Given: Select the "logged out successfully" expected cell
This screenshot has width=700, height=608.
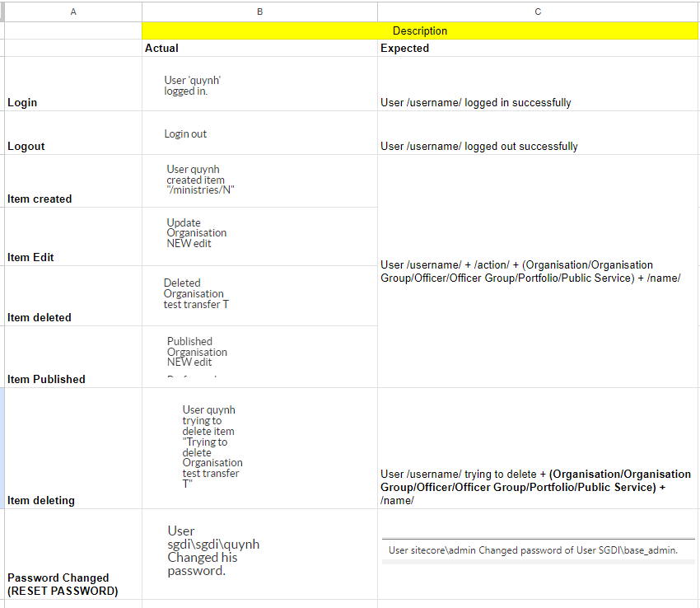Looking at the screenshot, I should (538, 133).
